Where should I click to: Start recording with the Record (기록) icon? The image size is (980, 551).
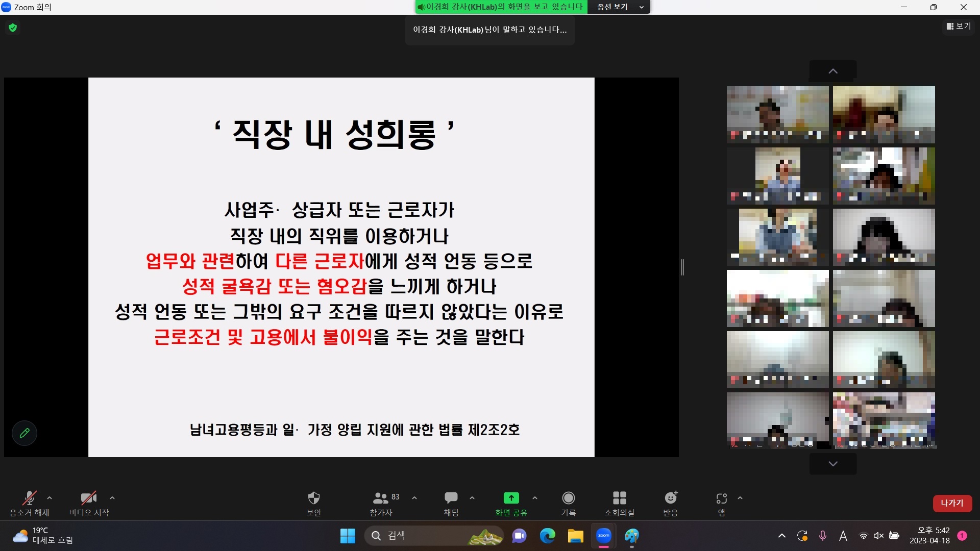(568, 498)
